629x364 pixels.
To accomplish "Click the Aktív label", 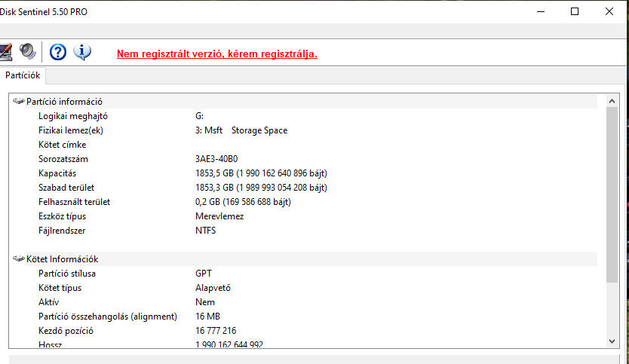I will pyautogui.click(x=48, y=302).
